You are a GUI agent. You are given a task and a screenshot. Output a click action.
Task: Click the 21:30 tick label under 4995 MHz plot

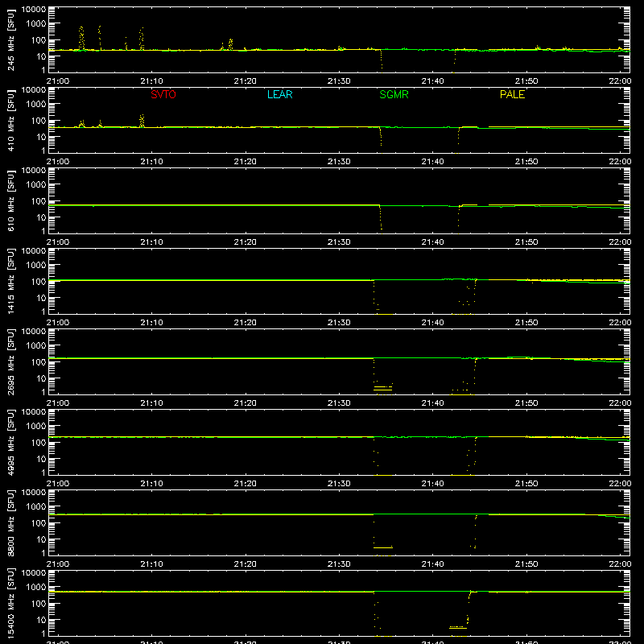339,484
